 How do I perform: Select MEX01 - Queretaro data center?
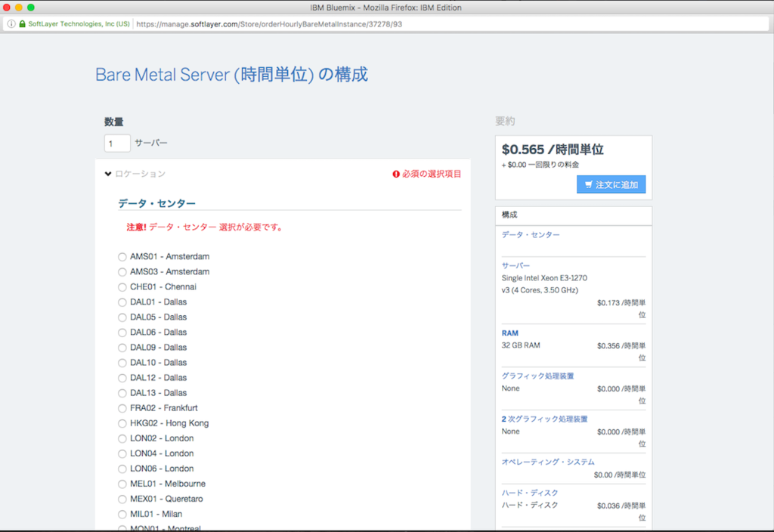coord(122,499)
